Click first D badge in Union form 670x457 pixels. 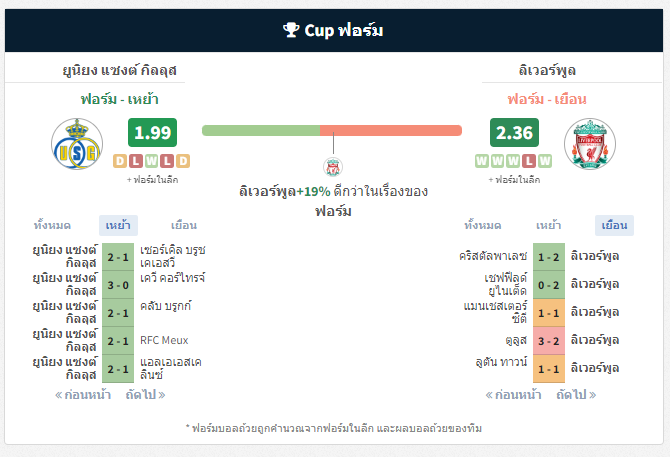pyautogui.click(x=120, y=161)
